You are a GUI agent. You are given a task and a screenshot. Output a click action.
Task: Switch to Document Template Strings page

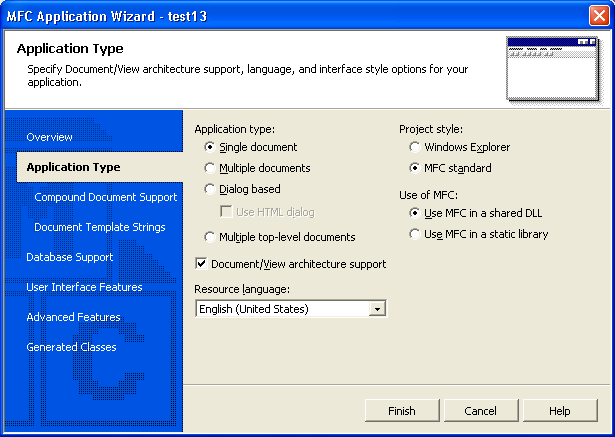pyautogui.click(x=100, y=227)
